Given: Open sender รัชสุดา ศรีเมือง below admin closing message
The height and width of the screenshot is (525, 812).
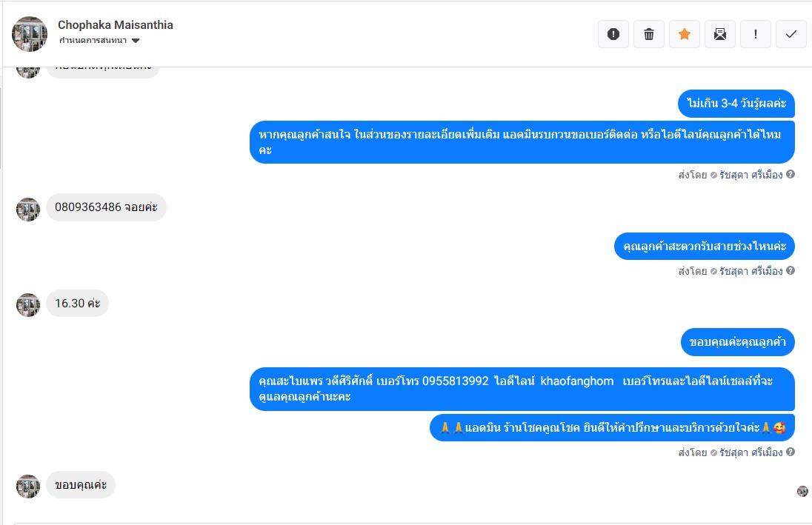Looking at the screenshot, I should coord(751,452).
